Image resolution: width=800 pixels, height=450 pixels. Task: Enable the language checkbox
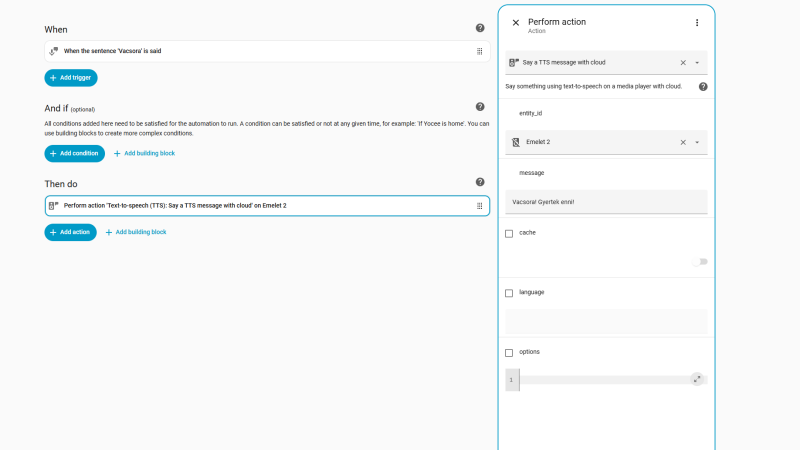point(509,293)
